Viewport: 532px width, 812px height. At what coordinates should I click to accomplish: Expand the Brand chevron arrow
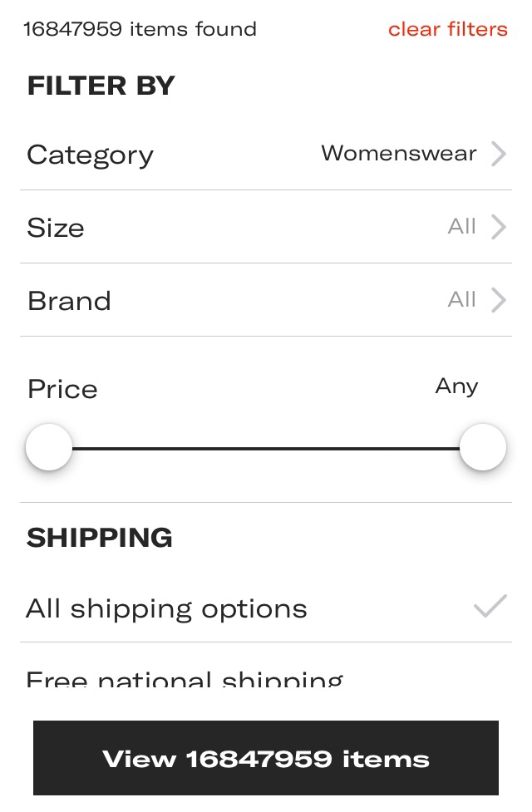[498, 300]
